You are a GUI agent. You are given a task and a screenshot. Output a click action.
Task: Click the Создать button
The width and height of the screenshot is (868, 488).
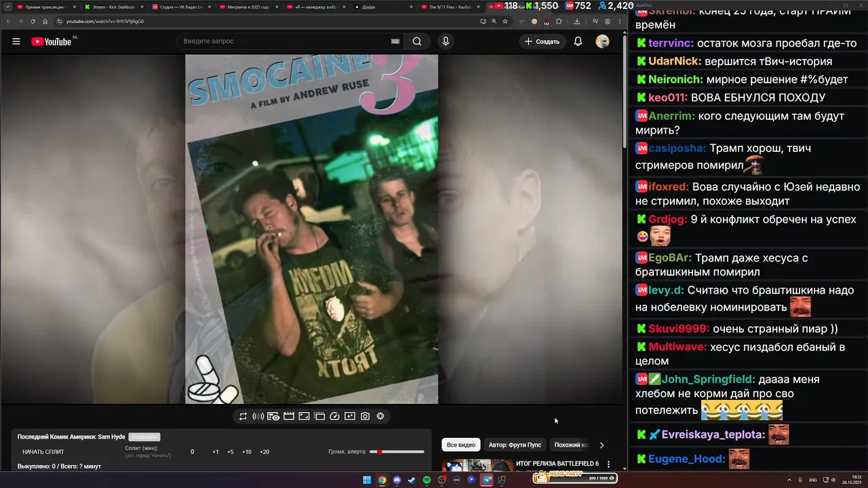542,41
